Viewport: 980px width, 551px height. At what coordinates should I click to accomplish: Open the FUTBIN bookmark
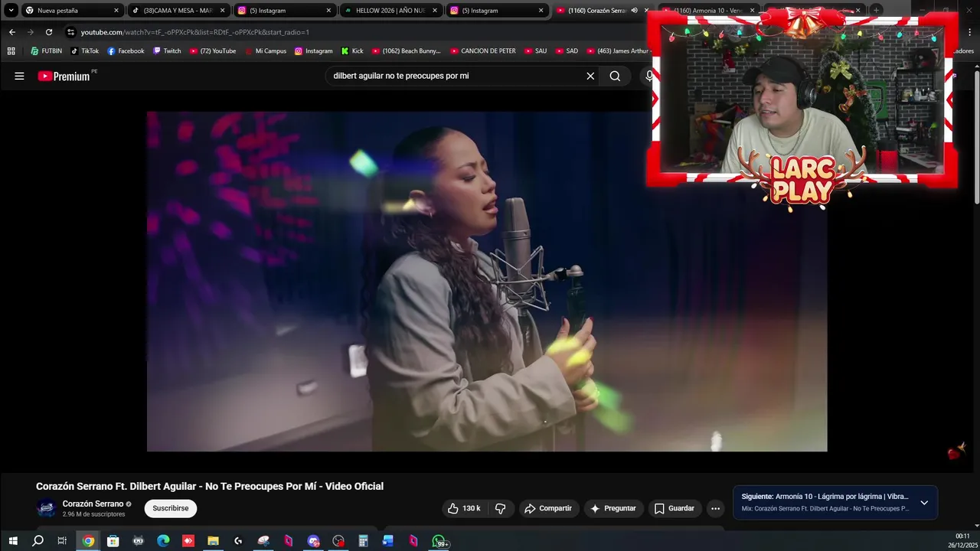coord(47,51)
